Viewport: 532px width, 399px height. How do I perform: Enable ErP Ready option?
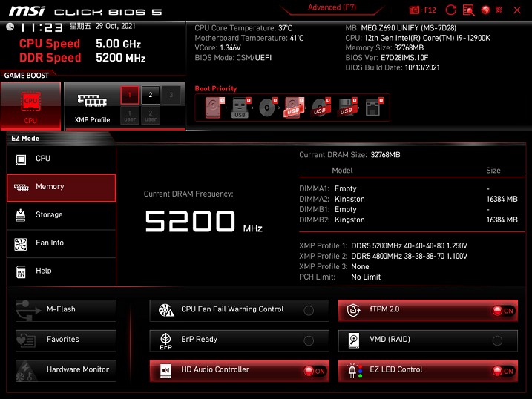[x=239, y=340]
